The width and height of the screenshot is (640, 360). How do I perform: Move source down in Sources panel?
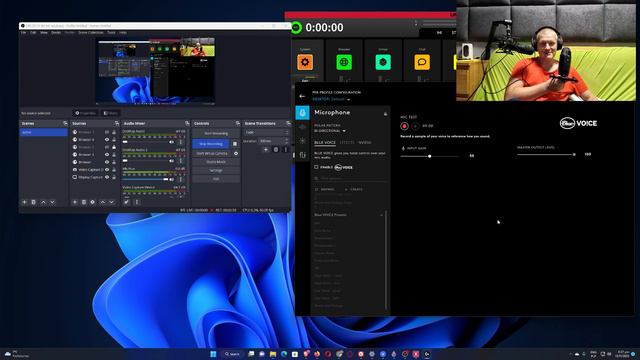111,202
